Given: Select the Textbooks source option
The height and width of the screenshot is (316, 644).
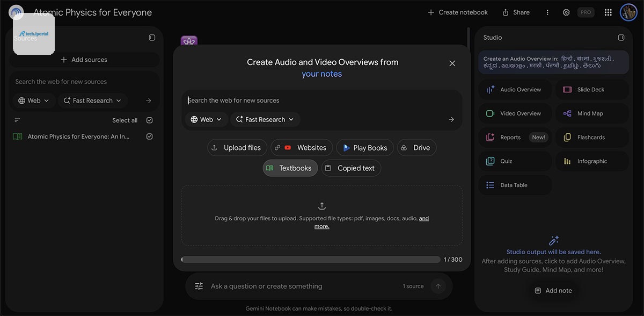Looking at the screenshot, I should [290, 168].
